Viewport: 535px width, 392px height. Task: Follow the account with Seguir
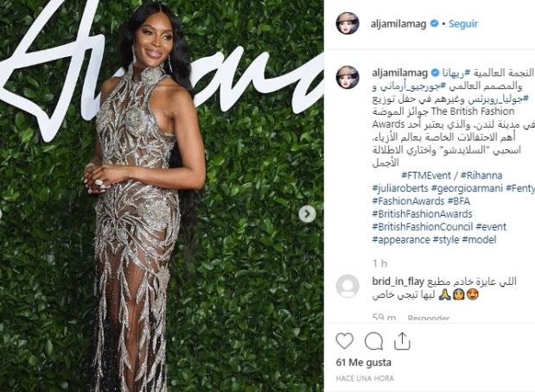[463, 23]
